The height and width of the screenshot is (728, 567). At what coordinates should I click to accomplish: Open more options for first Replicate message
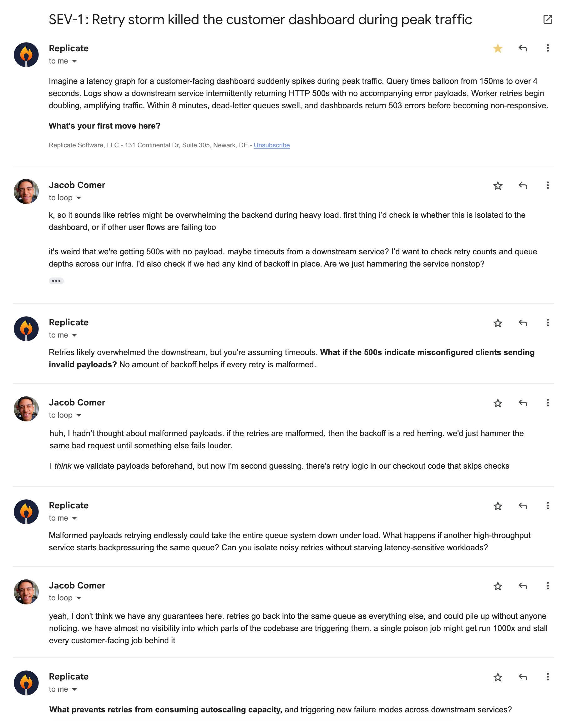[x=547, y=48]
